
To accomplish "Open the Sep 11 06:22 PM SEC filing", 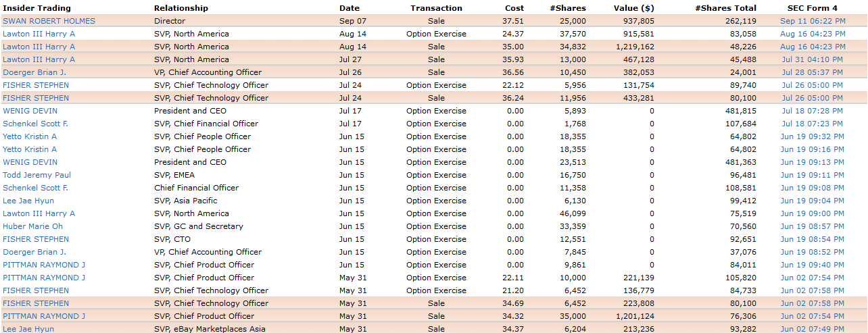I will pos(812,21).
